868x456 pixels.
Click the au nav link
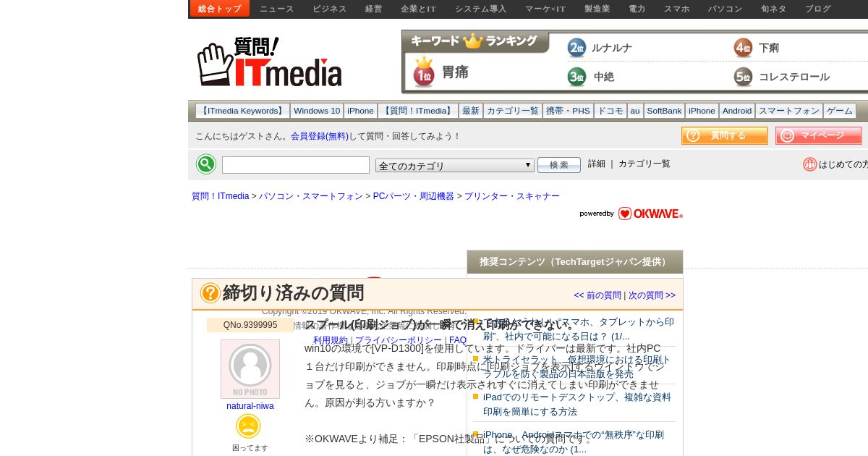pyautogui.click(x=635, y=111)
